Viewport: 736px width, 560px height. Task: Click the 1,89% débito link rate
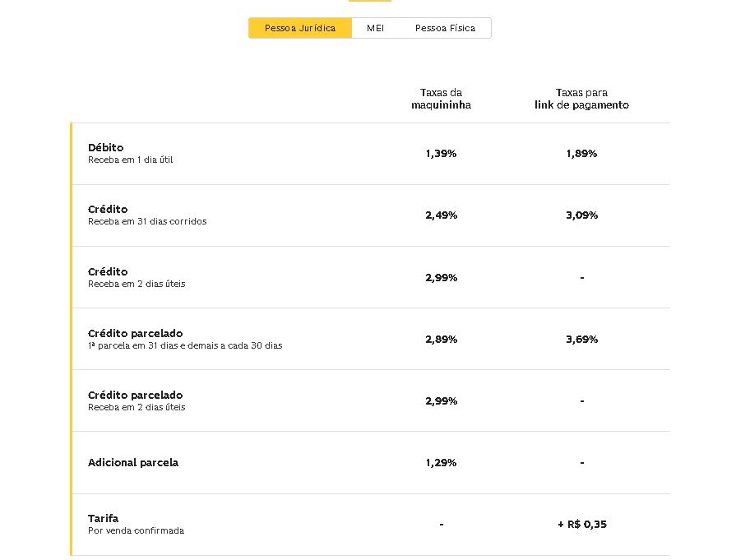point(581,154)
